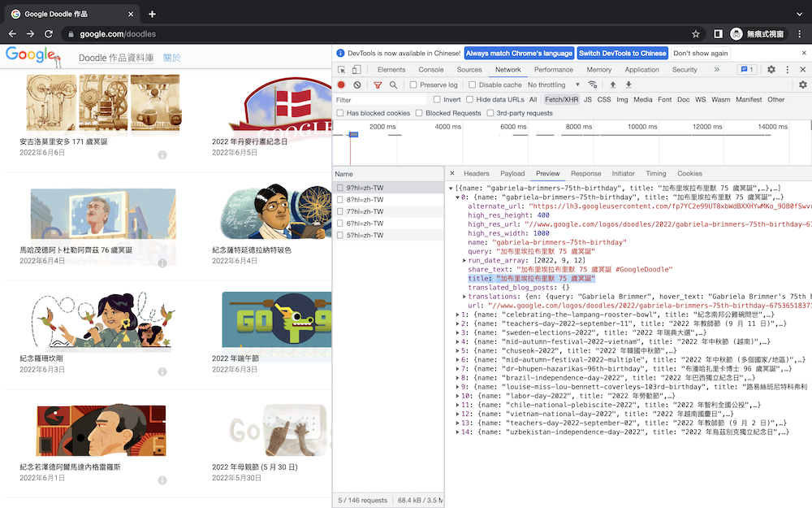812x508 pixels.
Task: Check Hide data URLs option
Action: 469,99
